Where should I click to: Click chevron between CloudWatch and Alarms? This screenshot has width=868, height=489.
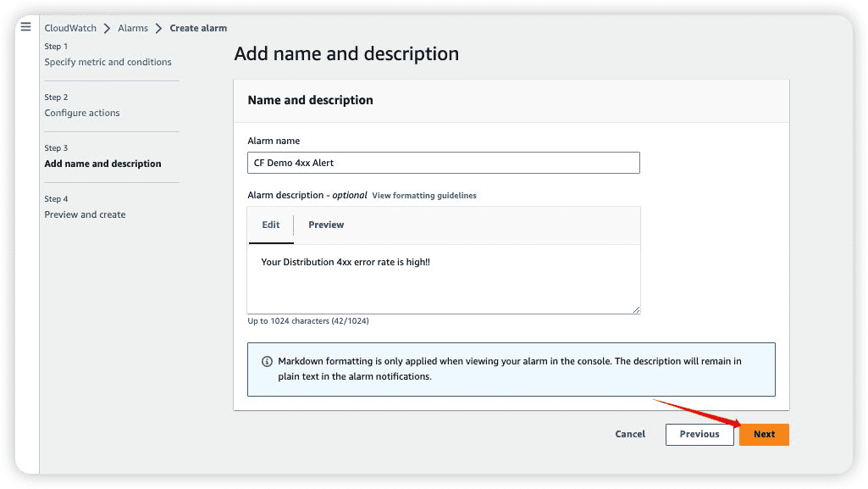[x=107, y=28]
